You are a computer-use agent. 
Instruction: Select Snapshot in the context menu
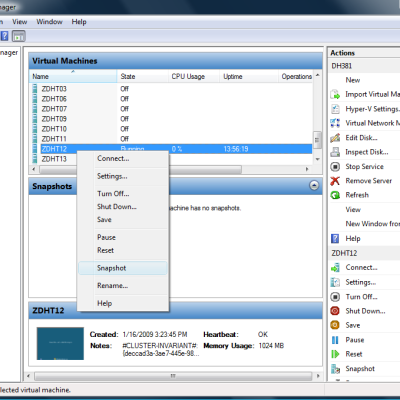[x=123, y=268]
